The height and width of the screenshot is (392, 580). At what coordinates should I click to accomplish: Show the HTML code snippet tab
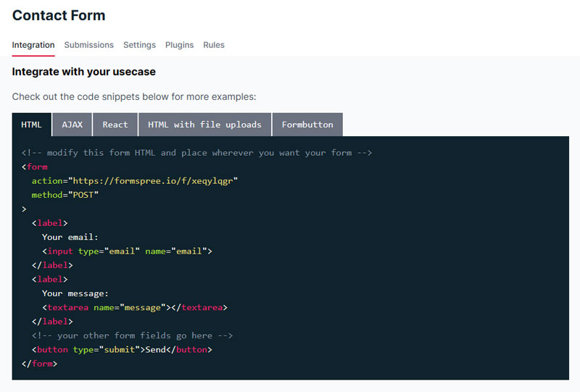32,125
